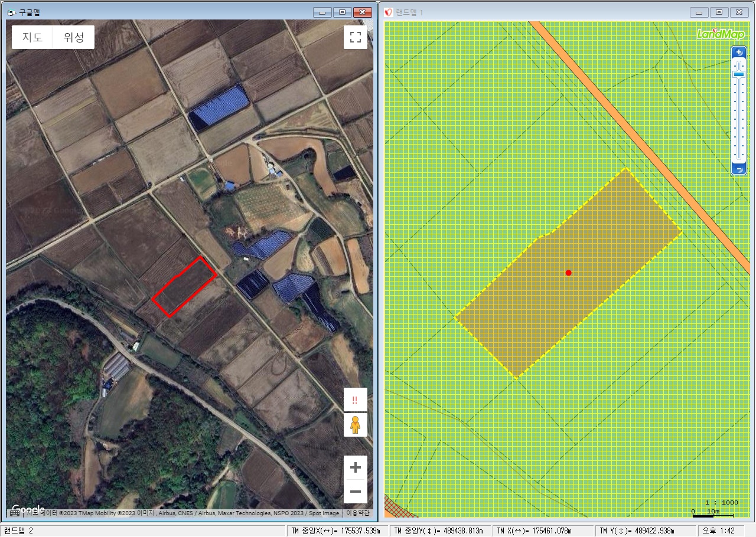Click the LandMap zoom slider handle
Image resolution: width=756 pixels, height=537 pixels.
pos(739,74)
